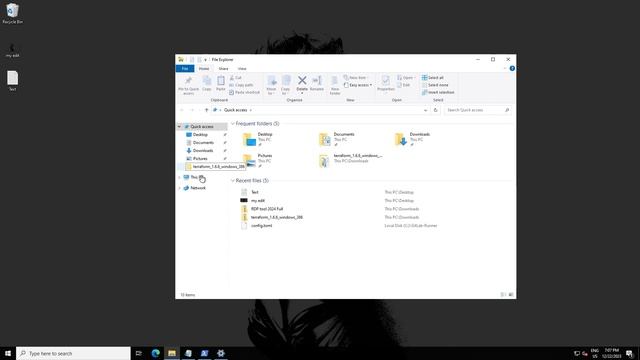Viewport: 640px width, 360px height.
Task: Click the Rename button in the ribbon
Action: pos(317,84)
